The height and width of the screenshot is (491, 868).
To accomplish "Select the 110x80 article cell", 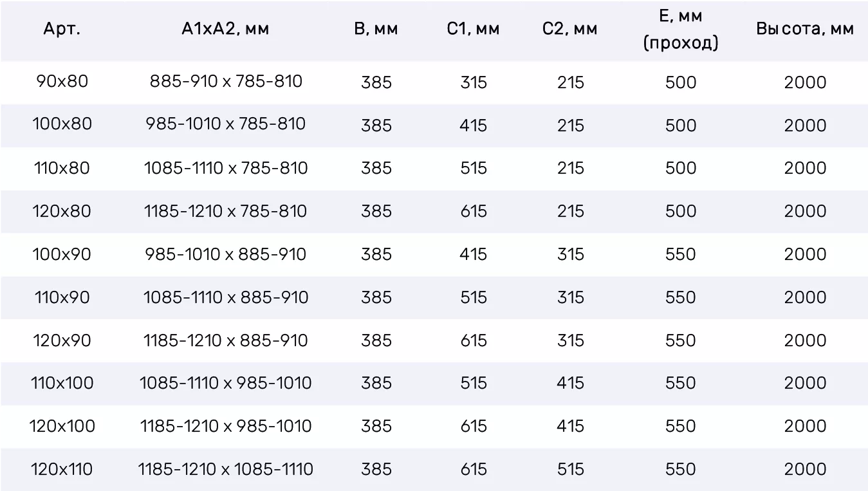I will 62,168.
